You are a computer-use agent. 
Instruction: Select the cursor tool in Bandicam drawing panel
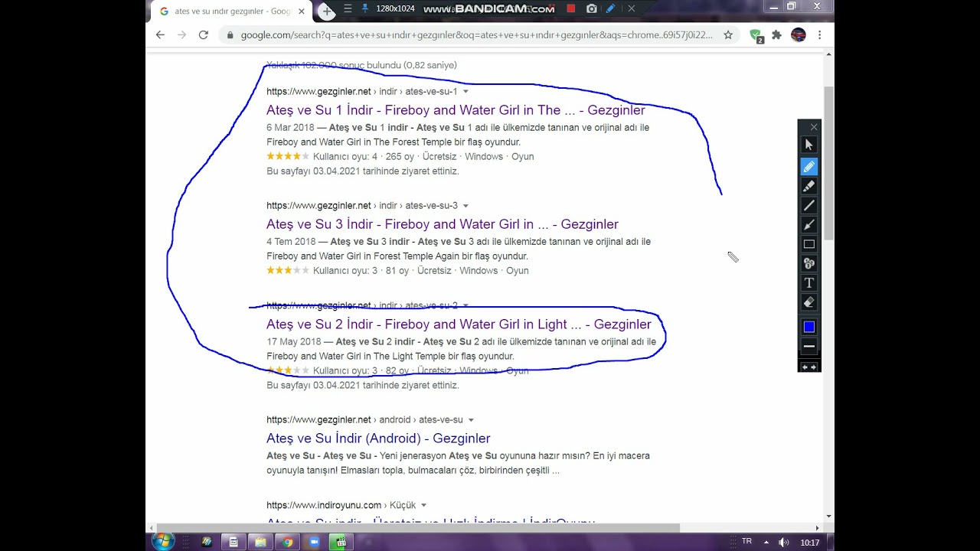tap(808, 145)
